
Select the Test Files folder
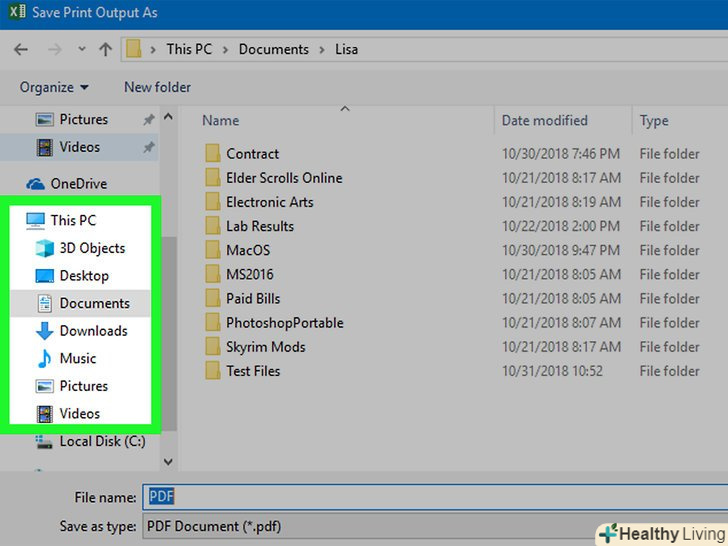pyautogui.click(x=253, y=371)
